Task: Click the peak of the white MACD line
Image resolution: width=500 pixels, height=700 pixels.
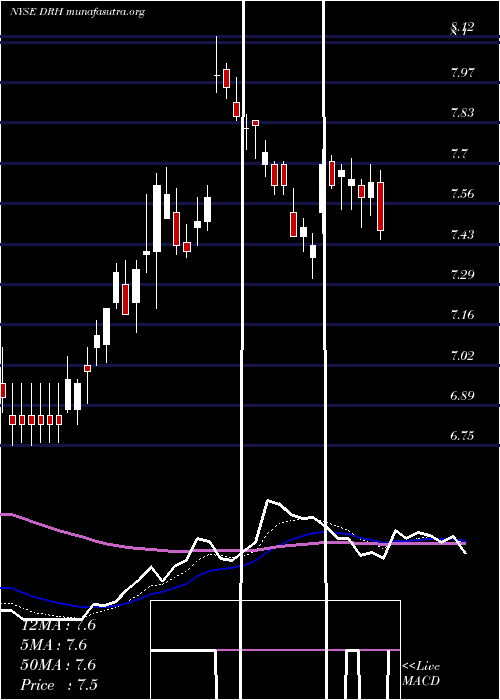Action: coord(268,500)
